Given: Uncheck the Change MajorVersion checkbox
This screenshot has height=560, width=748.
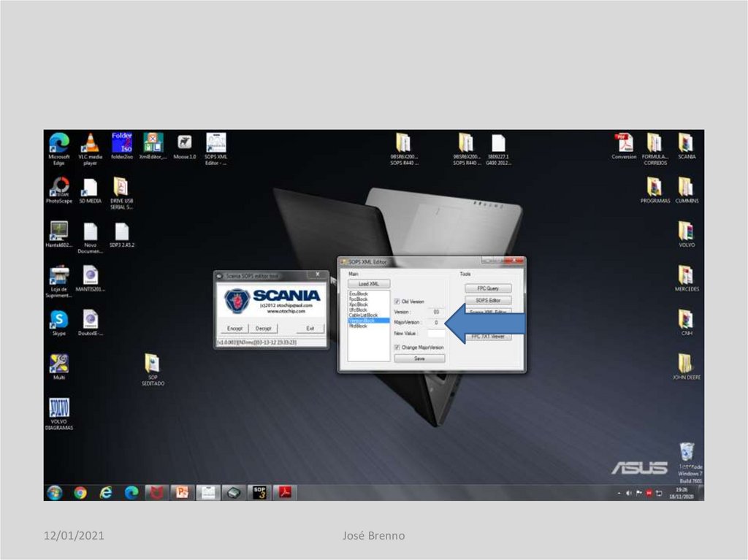Looking at the screenshot, I should pos(397,348).
